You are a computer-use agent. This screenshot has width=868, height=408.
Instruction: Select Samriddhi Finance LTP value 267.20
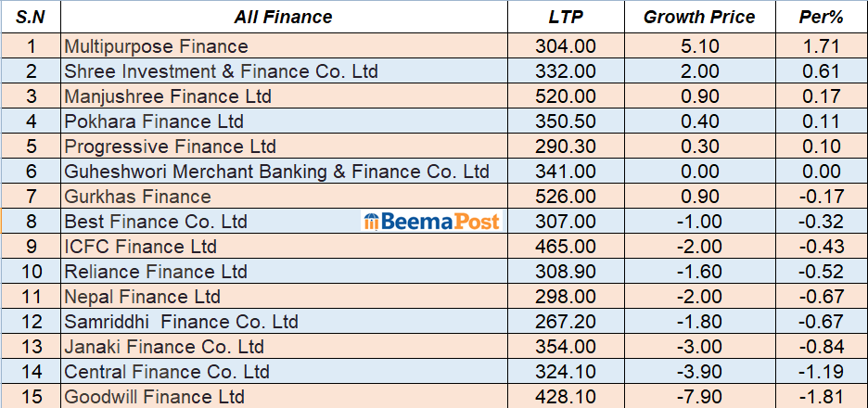565,322
